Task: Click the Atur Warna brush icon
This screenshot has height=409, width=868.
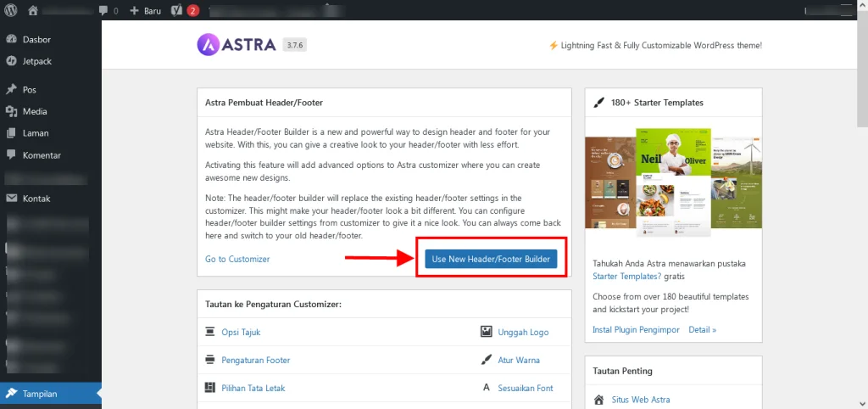Action: 486,360
